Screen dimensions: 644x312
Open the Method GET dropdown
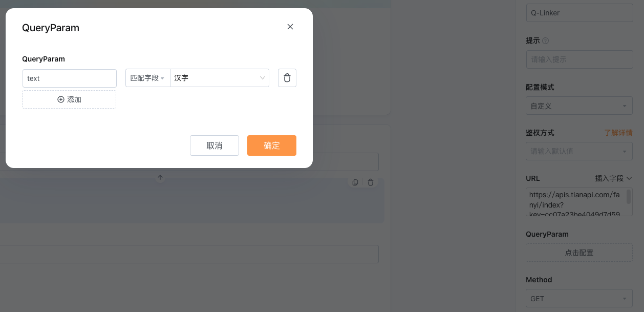tap(579, 299)
